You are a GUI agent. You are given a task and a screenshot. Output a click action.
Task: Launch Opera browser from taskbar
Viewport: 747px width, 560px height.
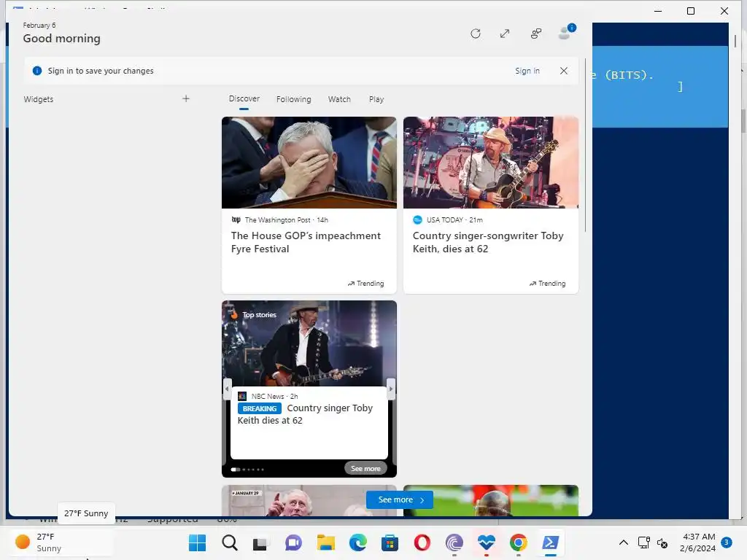tap(422, 542)
